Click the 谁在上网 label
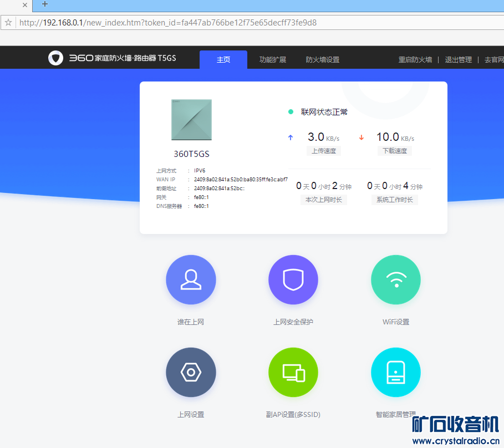 pyautogui.click(x=191, y=322)
